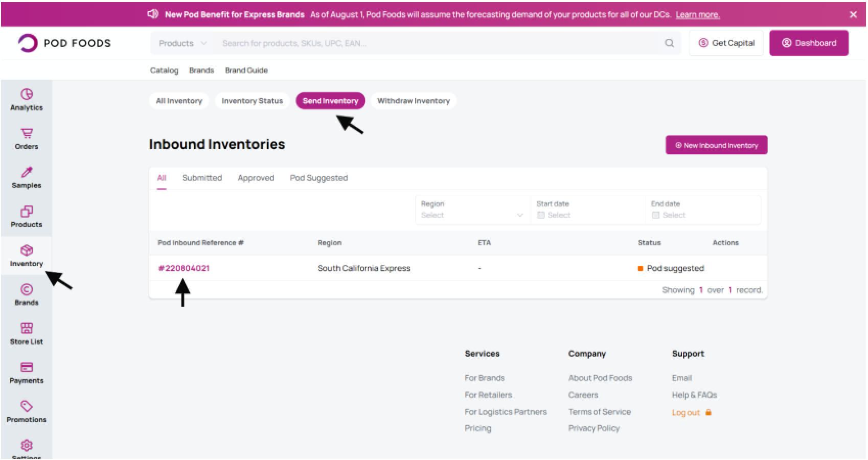Open Payments card icon in sidebar

point(27,367)
